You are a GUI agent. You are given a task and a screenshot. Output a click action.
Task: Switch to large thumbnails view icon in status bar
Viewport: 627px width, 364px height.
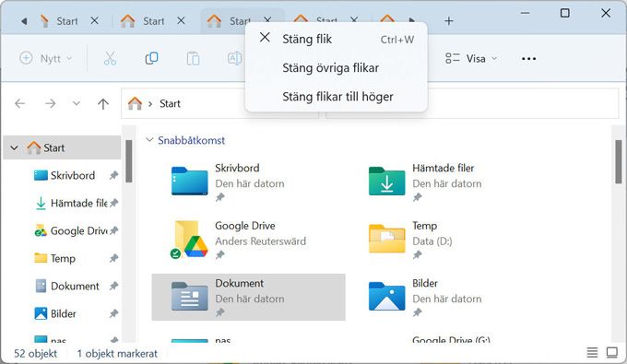pyautogui.click(x=612, y=352)
